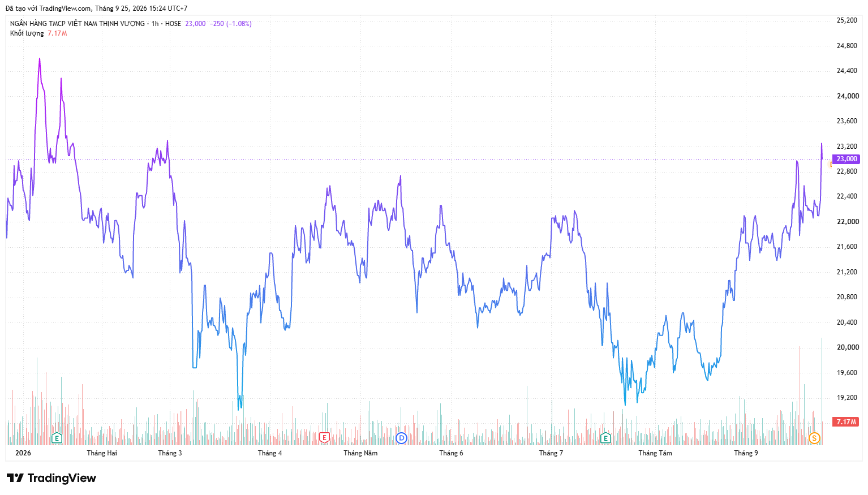Click the green earnings marker in January
Viewport: 868px width, 495px height.
click(57, 438)
